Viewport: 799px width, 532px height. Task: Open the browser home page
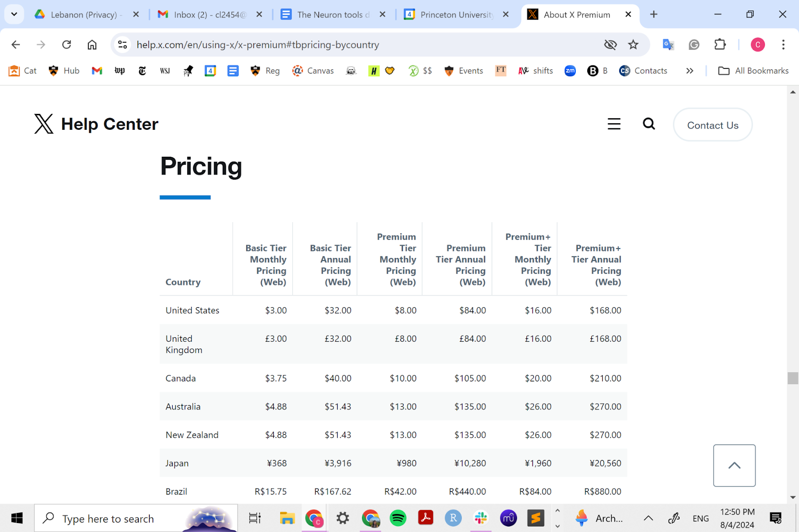[x=92, y=44]
